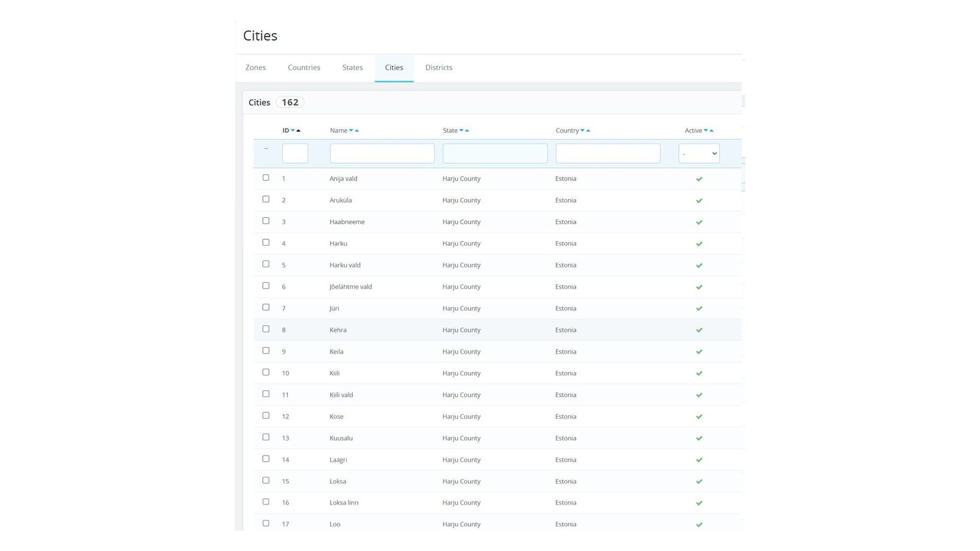Toggle active status checkmark for Kehra

(x=699, y=330)
